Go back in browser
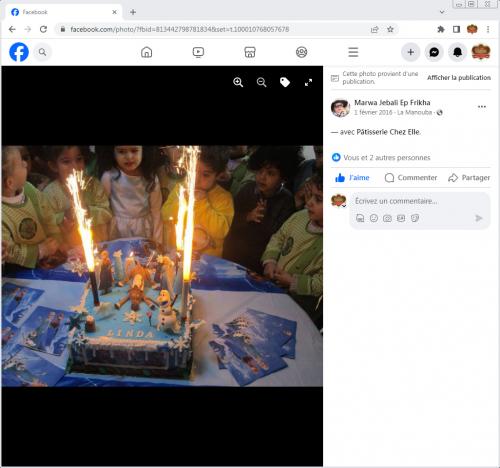500x468 pixels. 12,29
